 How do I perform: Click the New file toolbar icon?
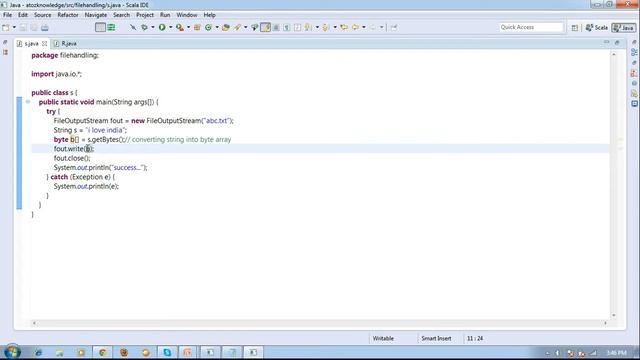coord(5,27)
